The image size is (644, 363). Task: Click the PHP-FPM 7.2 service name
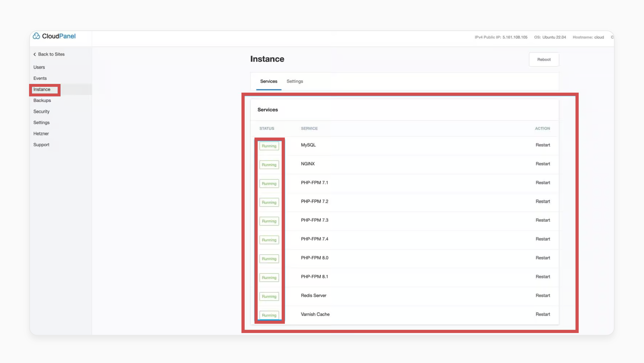click(x=314, y=201)
